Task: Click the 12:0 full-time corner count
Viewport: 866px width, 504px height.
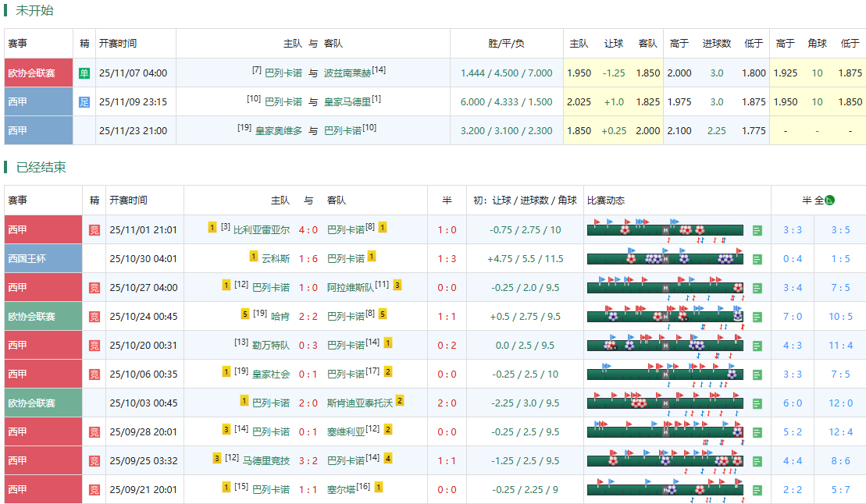Action: pyautogui.click(x=840, y=403)
